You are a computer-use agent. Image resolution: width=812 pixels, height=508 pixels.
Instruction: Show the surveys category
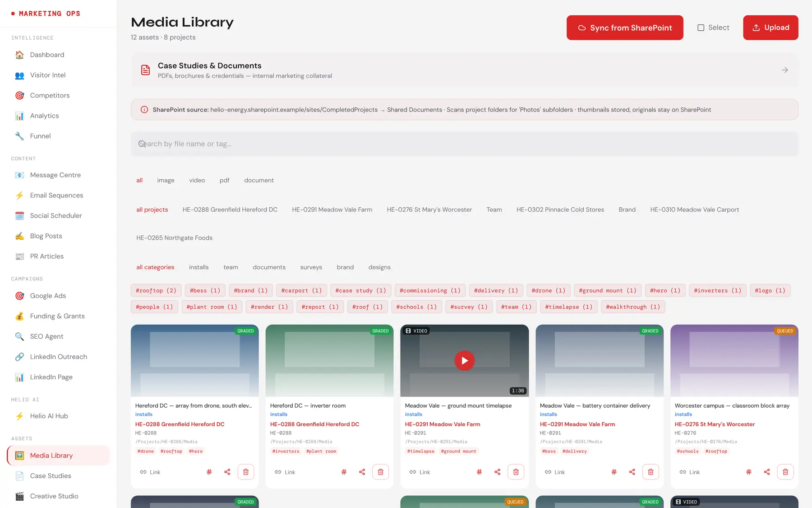pos(311,267)
